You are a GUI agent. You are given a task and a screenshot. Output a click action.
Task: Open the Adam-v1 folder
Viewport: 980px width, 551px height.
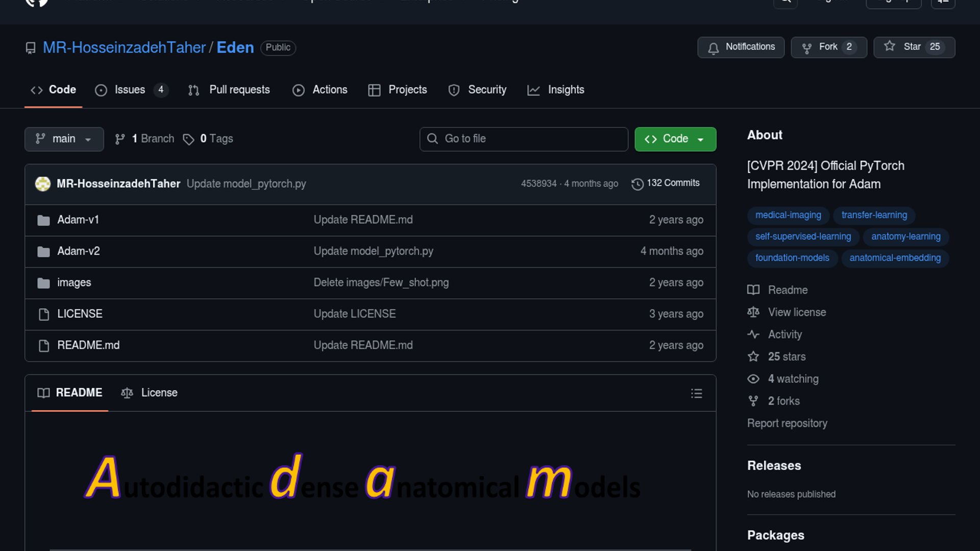[x=78, y=220]
